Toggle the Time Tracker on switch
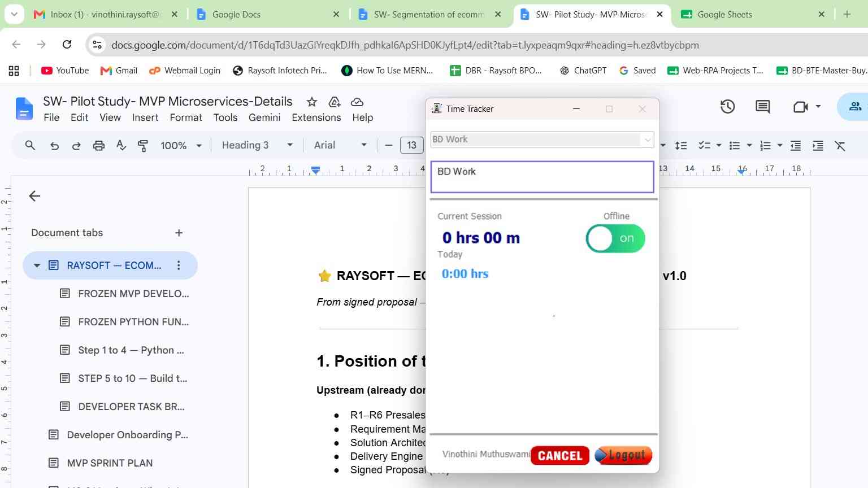The height and width of the screenshot is (488, 868). click(615, 238)
